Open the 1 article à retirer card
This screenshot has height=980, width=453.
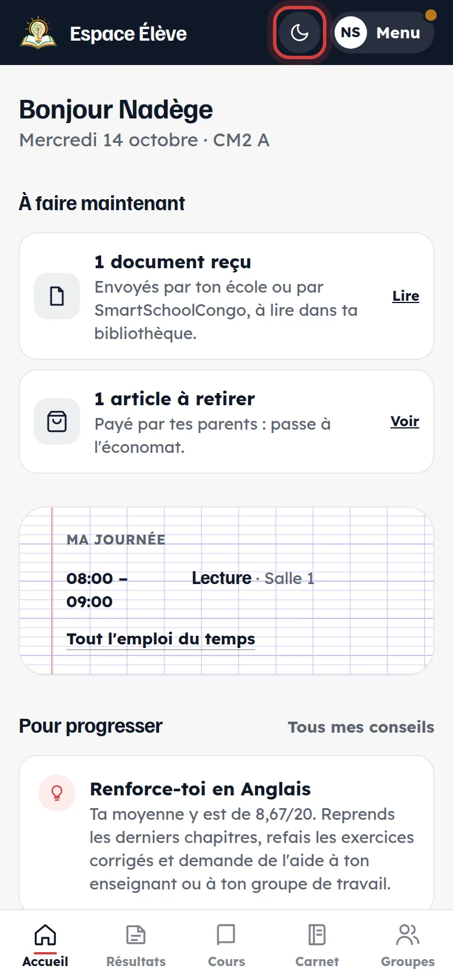click(227, 421)
